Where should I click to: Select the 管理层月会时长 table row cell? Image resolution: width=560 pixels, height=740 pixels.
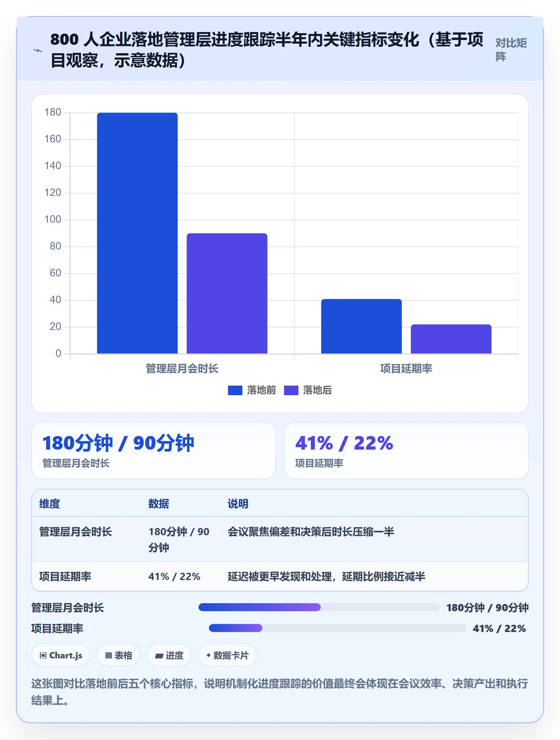click(76, 532)
